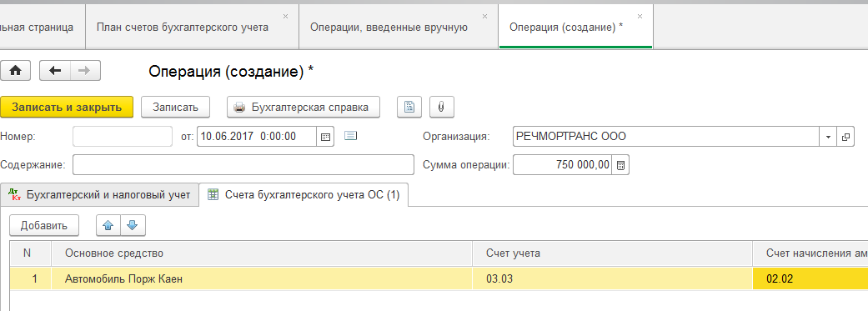Close the План счетов бухгалтерского учета tab
Screen dimensions: 868x311
pos(286,16)
